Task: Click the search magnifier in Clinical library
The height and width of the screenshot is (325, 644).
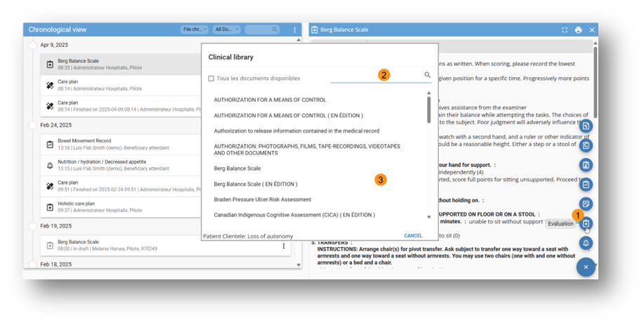Action: [x=427, y=75]
